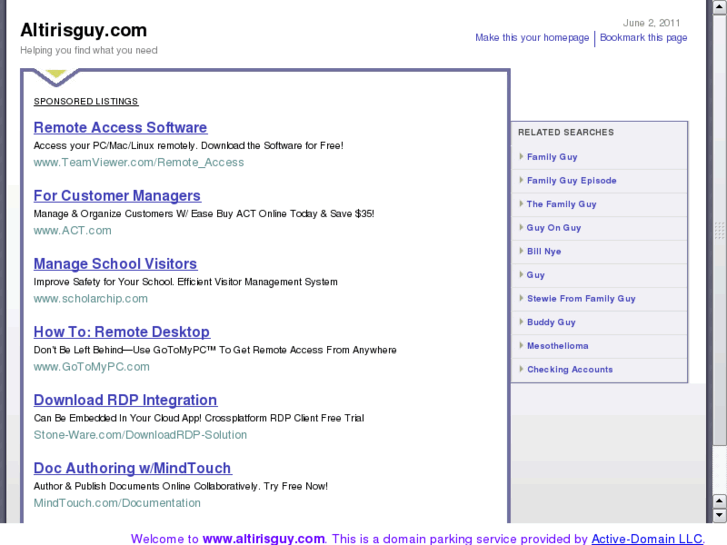
Task: Open How To: Remote Desktop listing
Action: tap(121, 332)
